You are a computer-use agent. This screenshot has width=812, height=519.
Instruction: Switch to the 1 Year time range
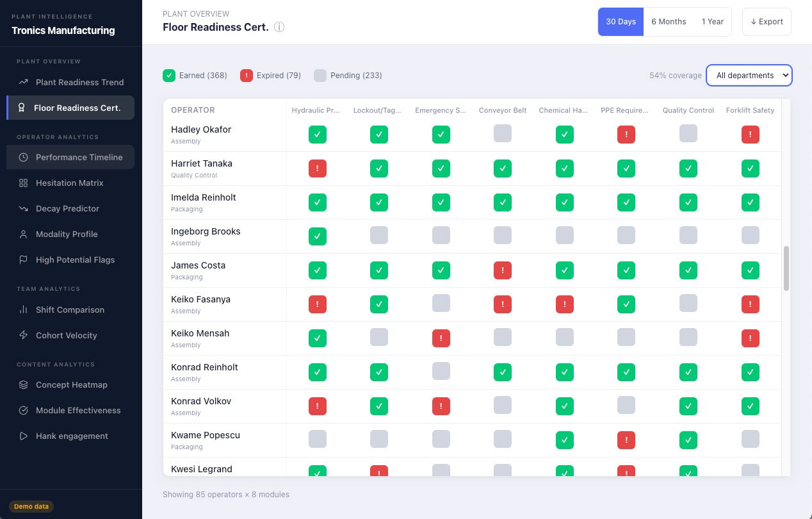click(712, 22)
